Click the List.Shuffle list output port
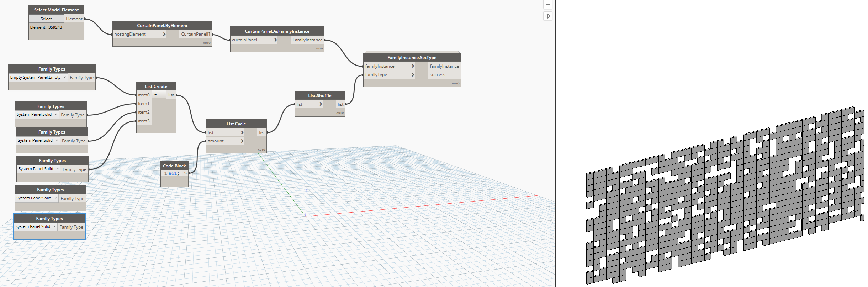Viewport: 868px width, 287px height. click(x=340, y=104)
